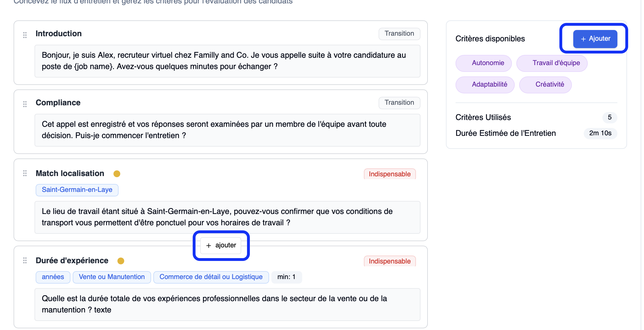Image resolution: width=644 pixels, height=330 pixels.
Task: Click the plus icon in the small ajouter button
Action: 209,245
